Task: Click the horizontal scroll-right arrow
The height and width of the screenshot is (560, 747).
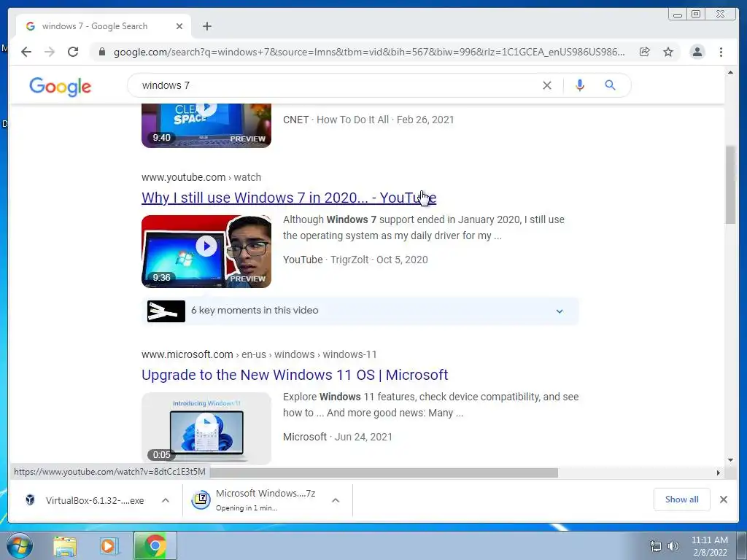Action: 718,472
